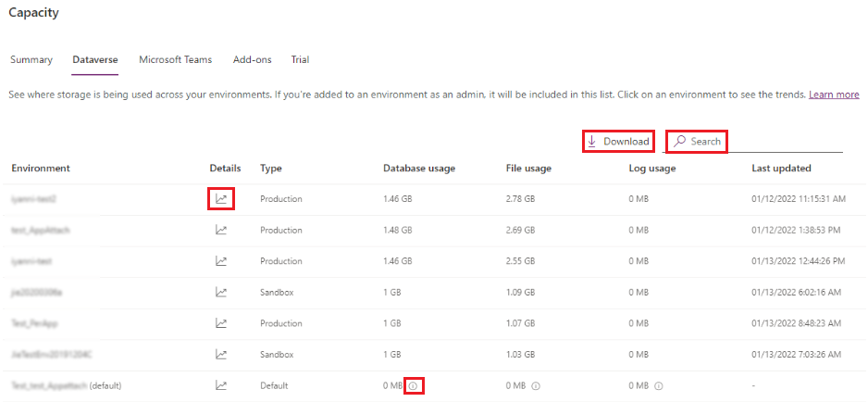Click details chart icon for 1.48 GB row

221,230
